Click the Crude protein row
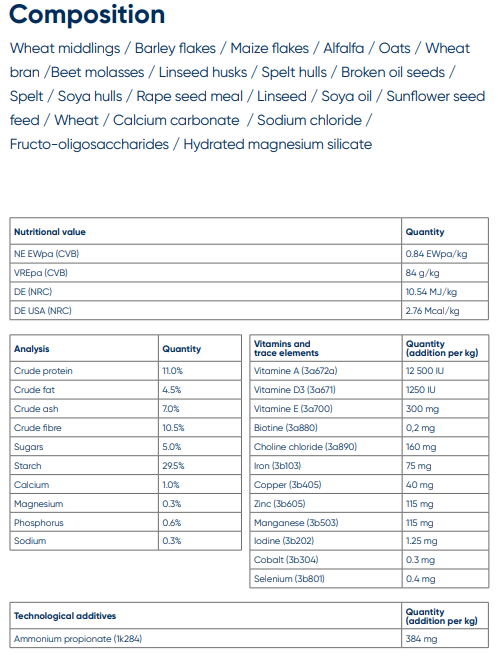498x658 pixels. 125,371
